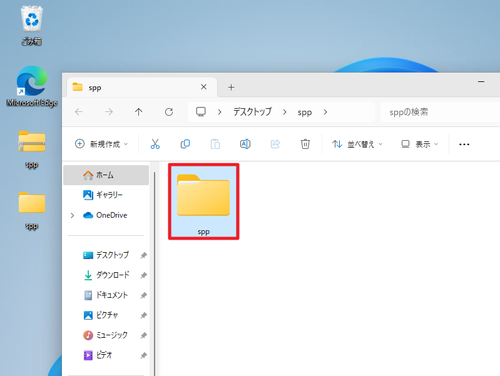This screenshot has height=376, width=500.
Task: Click the Cut scissors icon
Action: click(155, 144)
